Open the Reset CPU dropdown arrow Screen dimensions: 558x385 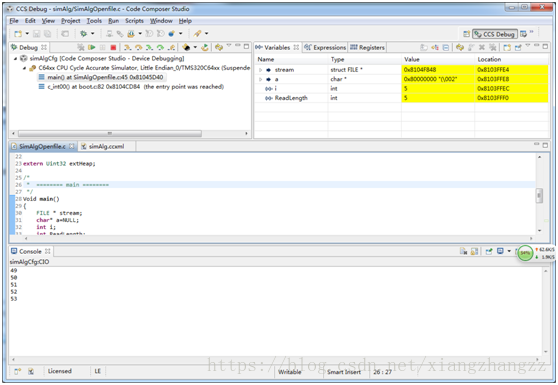(x=195, y=47)
